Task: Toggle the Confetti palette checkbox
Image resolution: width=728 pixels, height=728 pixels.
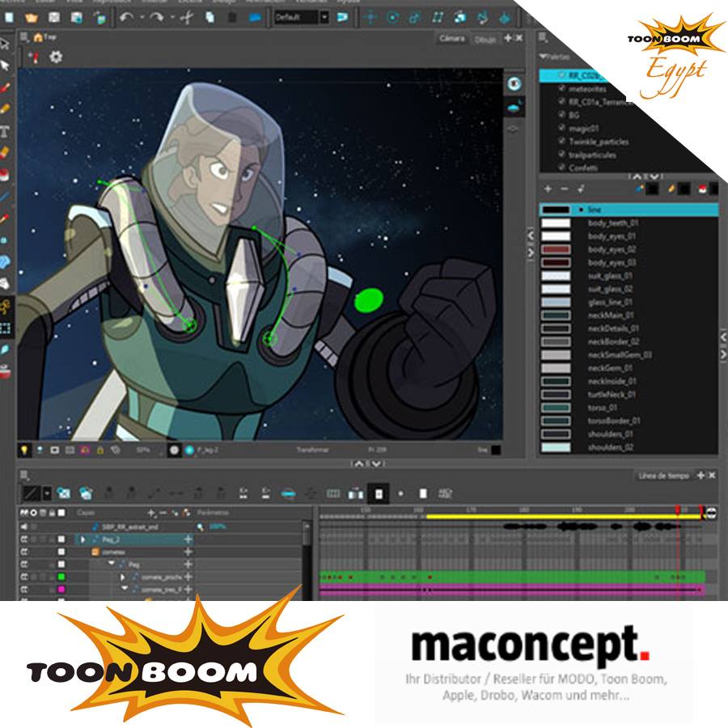Action: (x=562, y=167)
